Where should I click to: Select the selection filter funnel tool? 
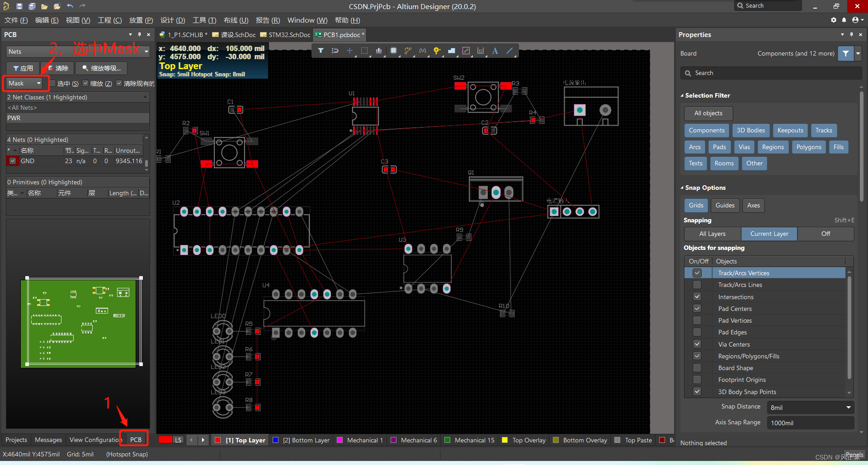coord(321,51)
